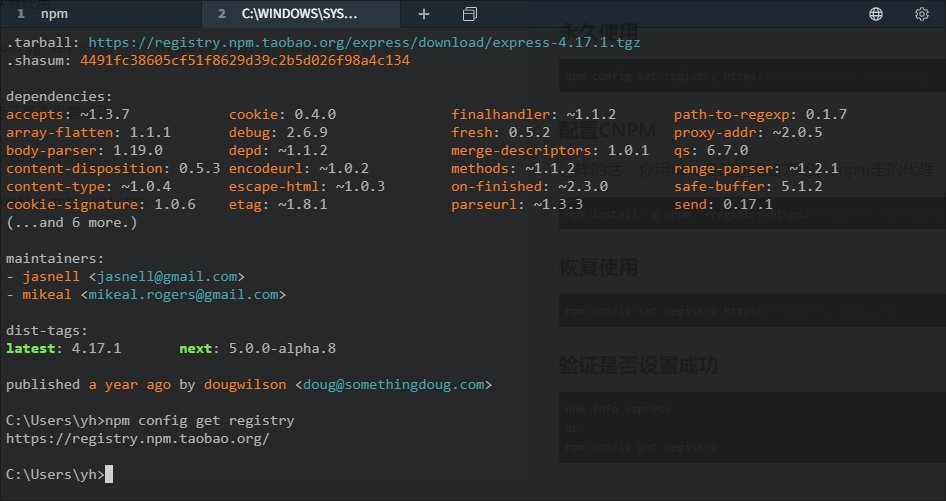946x501 pixels.
Task: Click the 'next' dist-tag label
Action: coord(195,349)
